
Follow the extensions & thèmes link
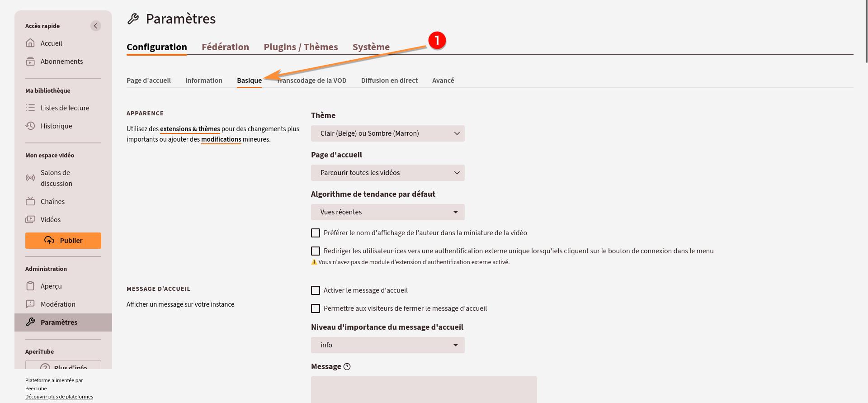click(190, 129)
